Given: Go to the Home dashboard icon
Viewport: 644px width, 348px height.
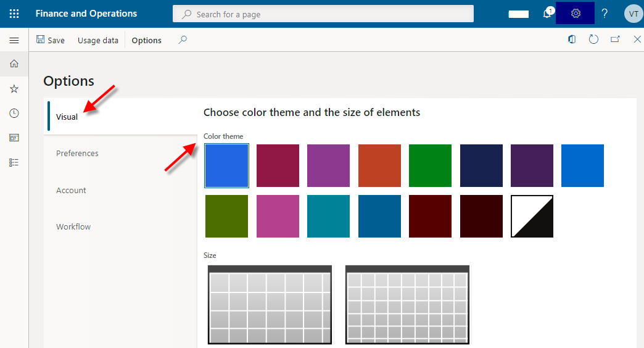Looking at the screenshot, I should [x=14, y=64].
